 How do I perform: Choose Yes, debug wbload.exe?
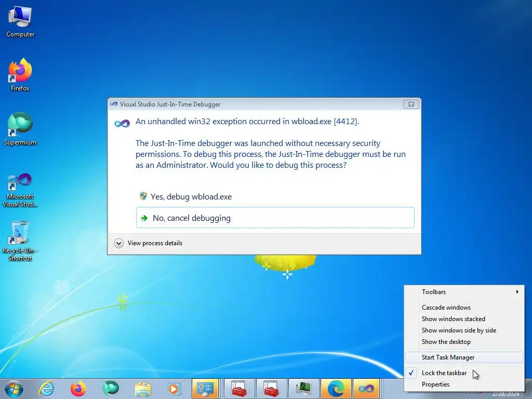pos(275,197)
